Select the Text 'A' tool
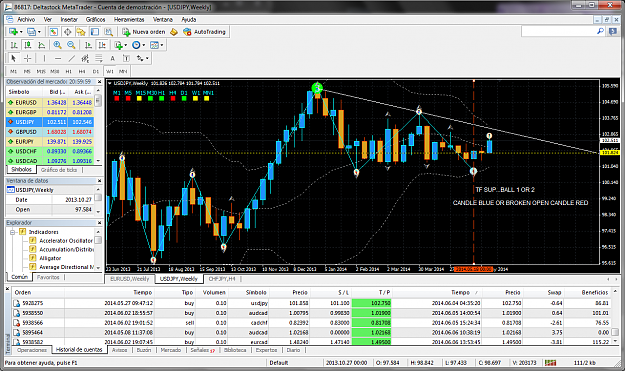Image resolution: width=625 pixels, height=371 pixels. point(112,58)
